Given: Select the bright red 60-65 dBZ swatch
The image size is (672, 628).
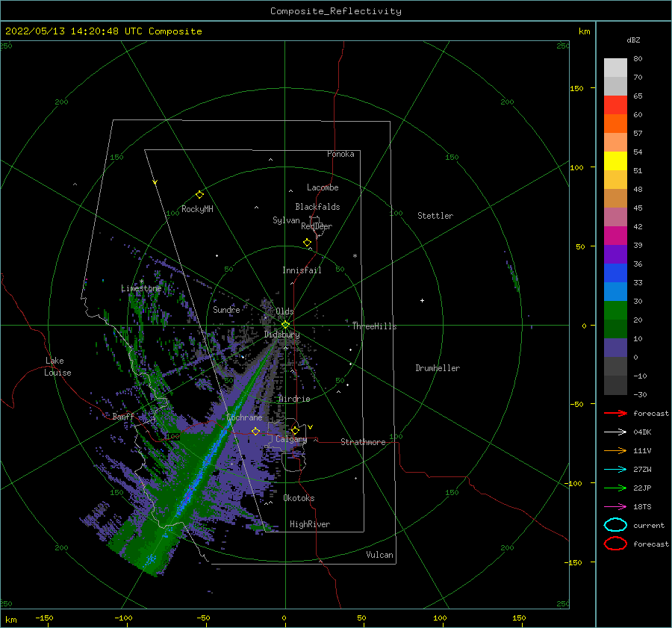Looking at the screenshot, I should pos(615,105).
